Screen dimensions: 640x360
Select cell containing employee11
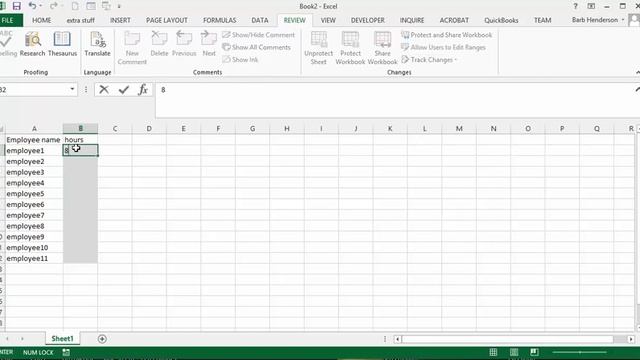coord(34,258)
